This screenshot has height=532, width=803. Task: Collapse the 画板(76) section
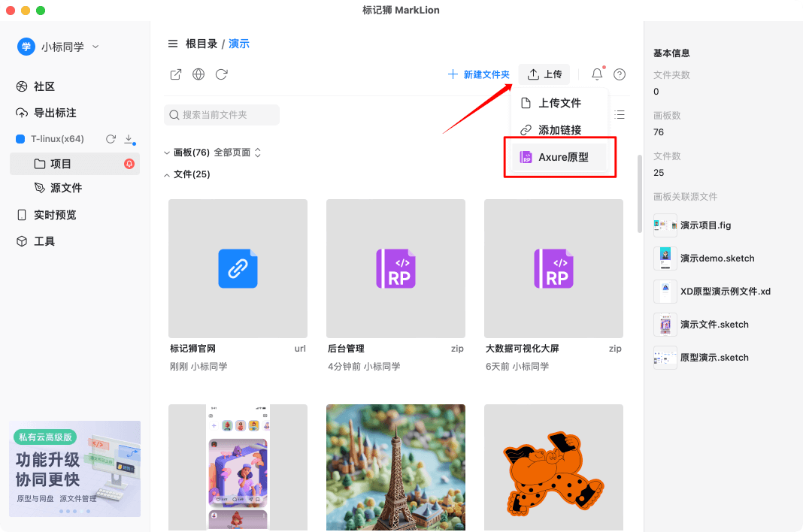(x=167, y=151)
